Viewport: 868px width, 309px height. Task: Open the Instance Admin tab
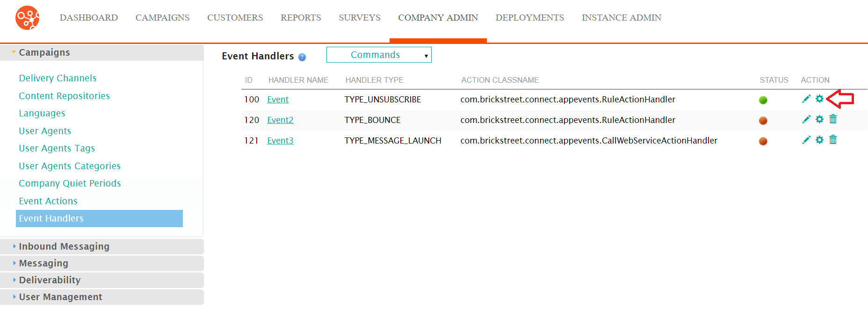pos(622,18)
